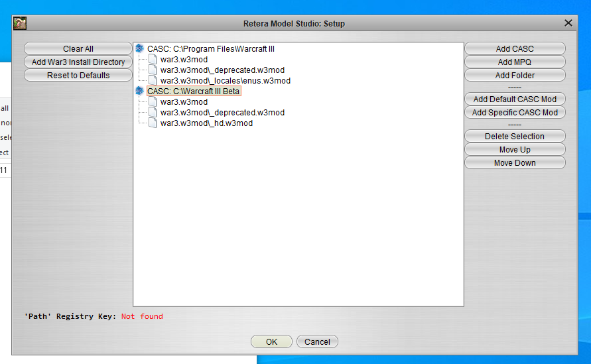Click Add War3 Install Directory

click(x=78, y=62)
